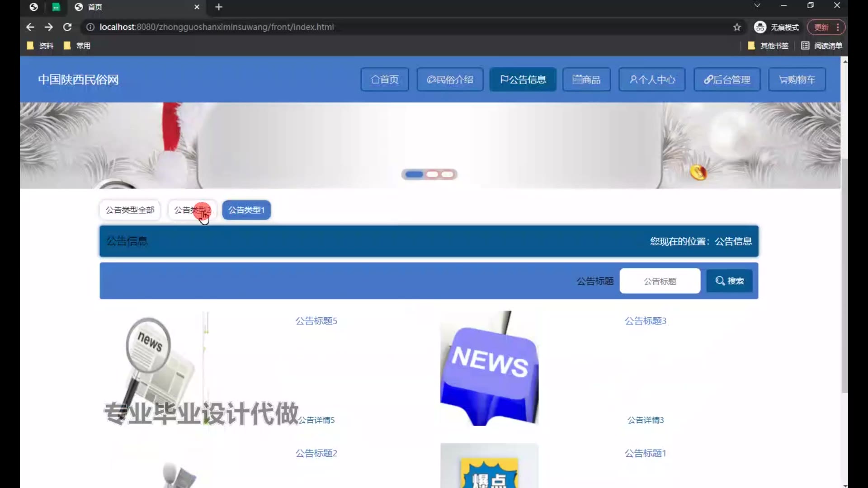Image resolution: width=868 pixels, height=488 pixels.
Task: Expand the tab search chevron in title bar
Action: click(x=757, y=6)
